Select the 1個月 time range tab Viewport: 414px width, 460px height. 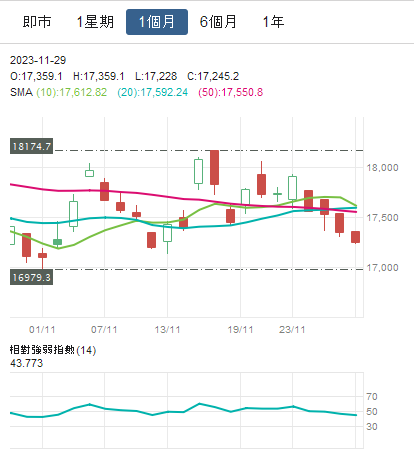[157, 22]
